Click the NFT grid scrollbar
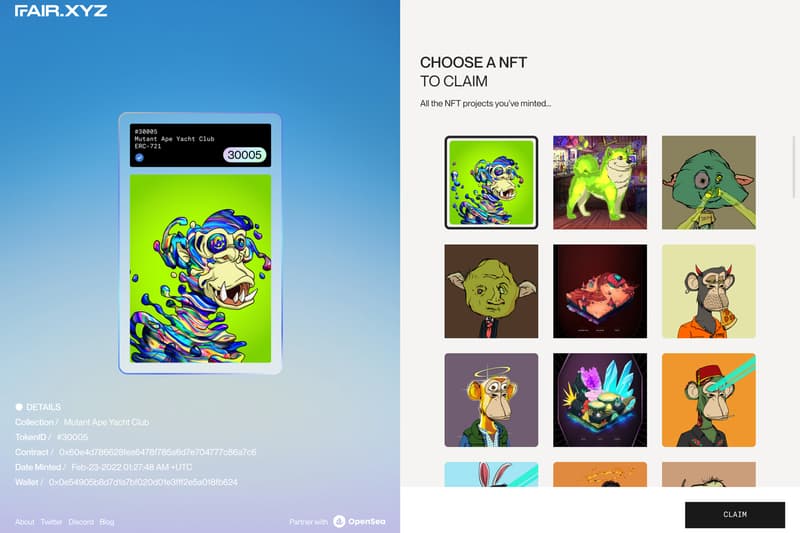 pos(794,166)
